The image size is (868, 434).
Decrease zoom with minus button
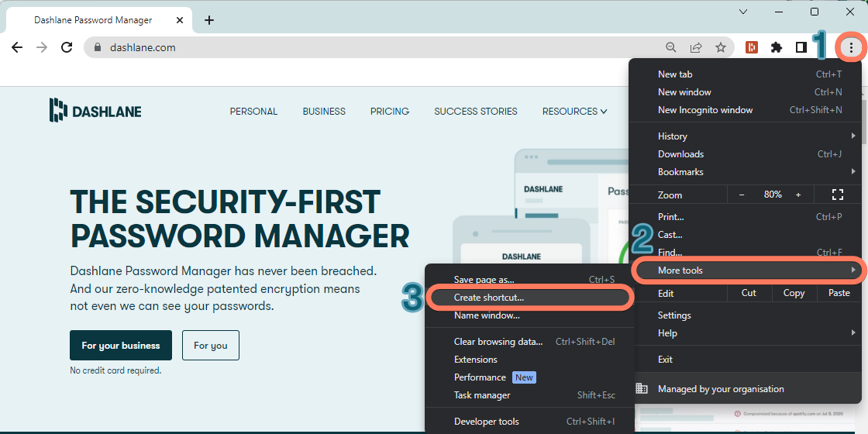[x=742, y=195]
